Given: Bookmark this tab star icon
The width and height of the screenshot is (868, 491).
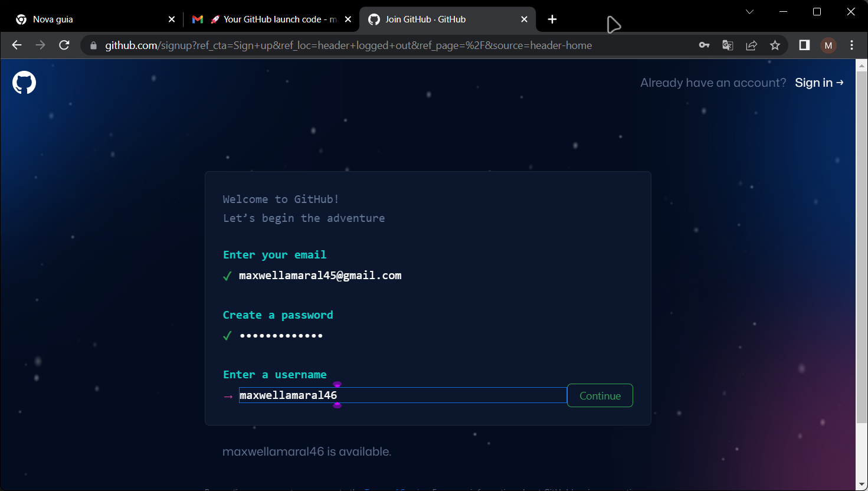Looking at the screenshot, I should click(x=775, y=45).
